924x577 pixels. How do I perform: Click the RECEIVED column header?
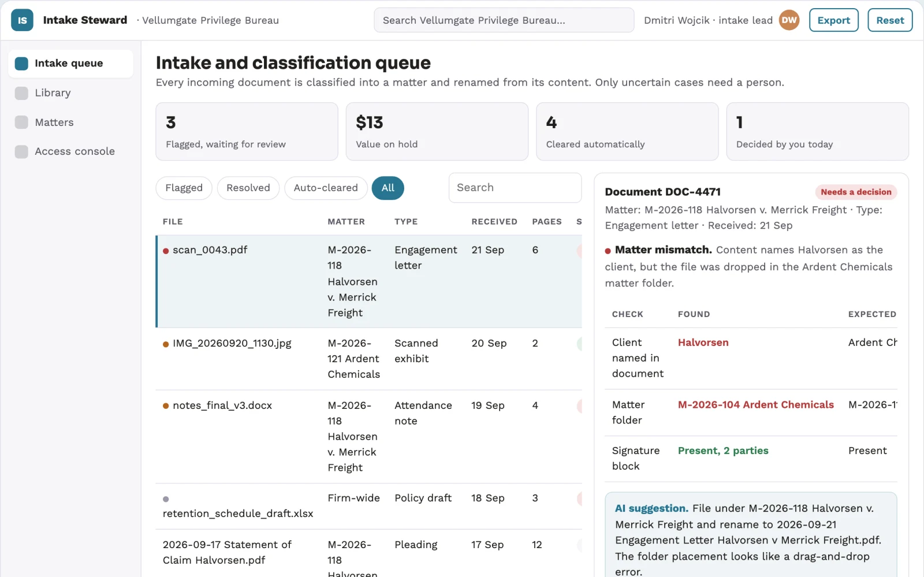click(x=494, y=222)
